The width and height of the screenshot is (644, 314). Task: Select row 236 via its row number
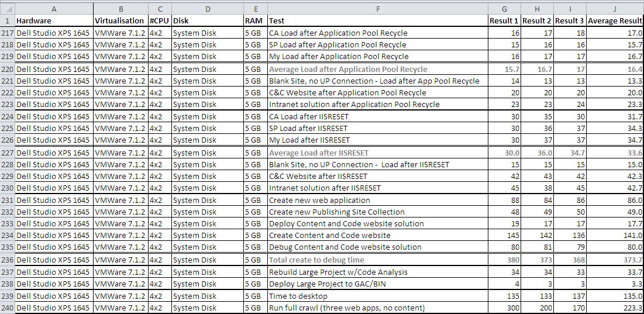click(x=7, y=260)
